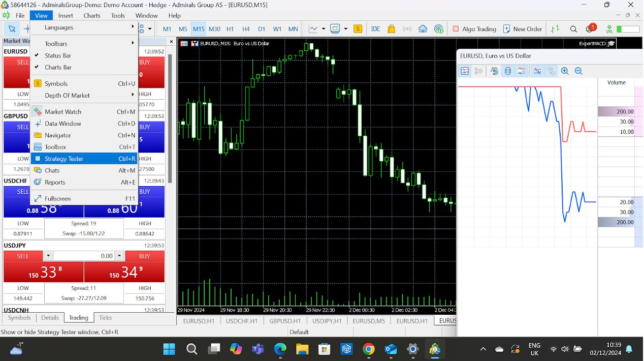Open the Charts menu

click(x=92, y=15)
